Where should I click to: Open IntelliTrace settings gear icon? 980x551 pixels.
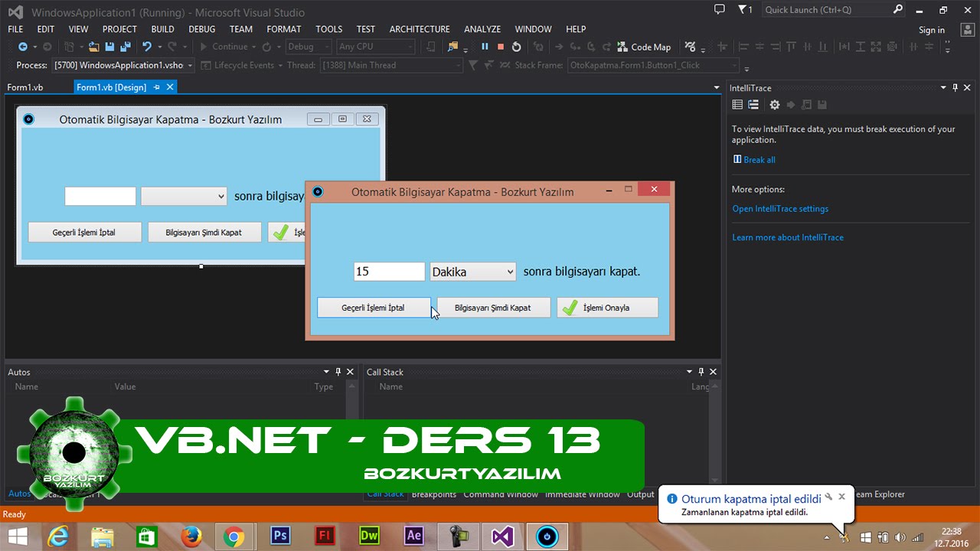775,105
